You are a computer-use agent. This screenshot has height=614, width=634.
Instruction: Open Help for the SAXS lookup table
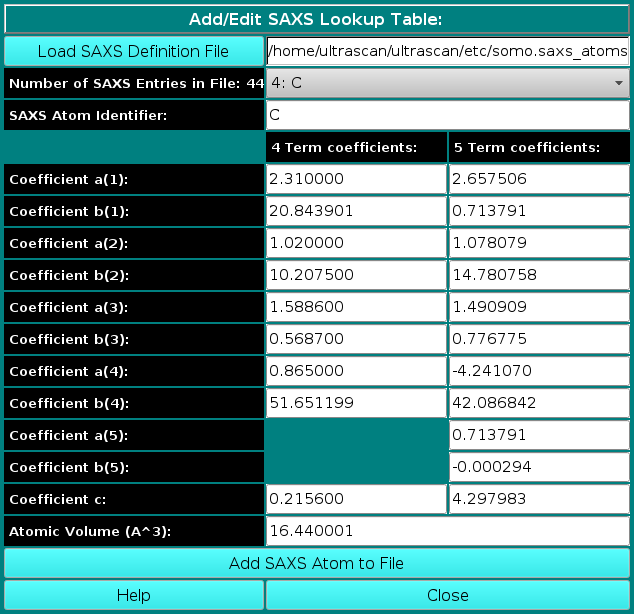(x=133, y=595)
